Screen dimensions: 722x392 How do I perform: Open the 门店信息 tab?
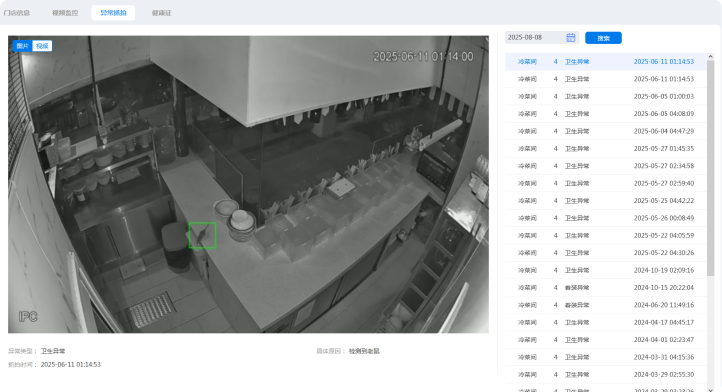[17, 13]
